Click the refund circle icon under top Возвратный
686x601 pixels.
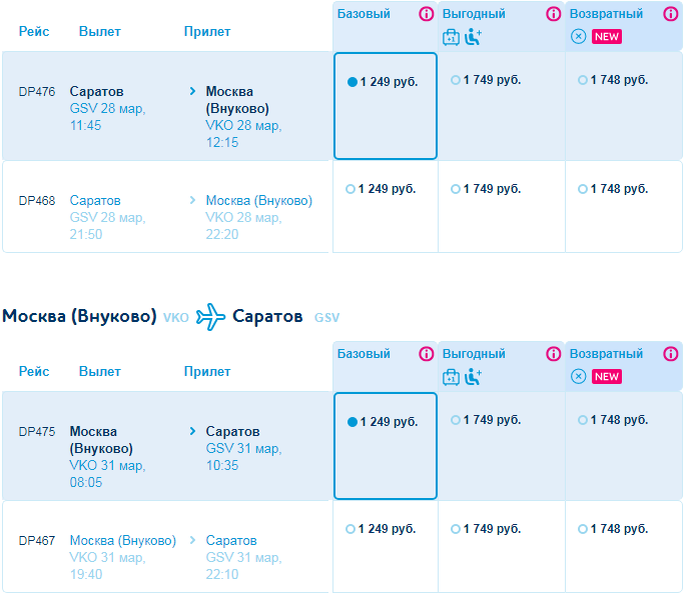click(x=578, y=36)
